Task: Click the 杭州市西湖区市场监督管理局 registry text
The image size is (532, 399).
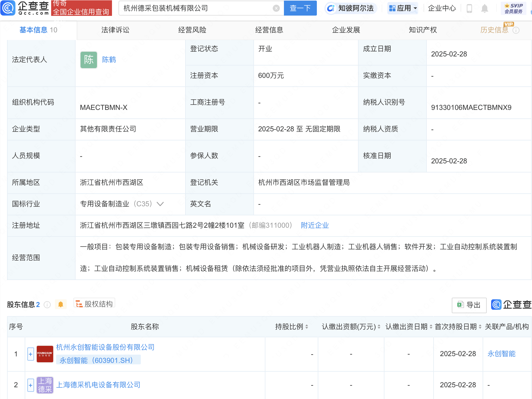Action: 304,182
